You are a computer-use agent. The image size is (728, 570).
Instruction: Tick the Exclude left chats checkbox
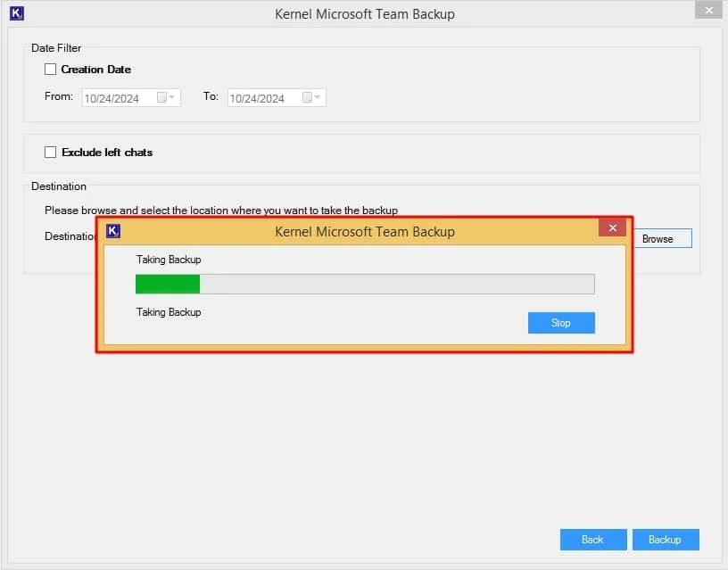(x=50, y=152)
